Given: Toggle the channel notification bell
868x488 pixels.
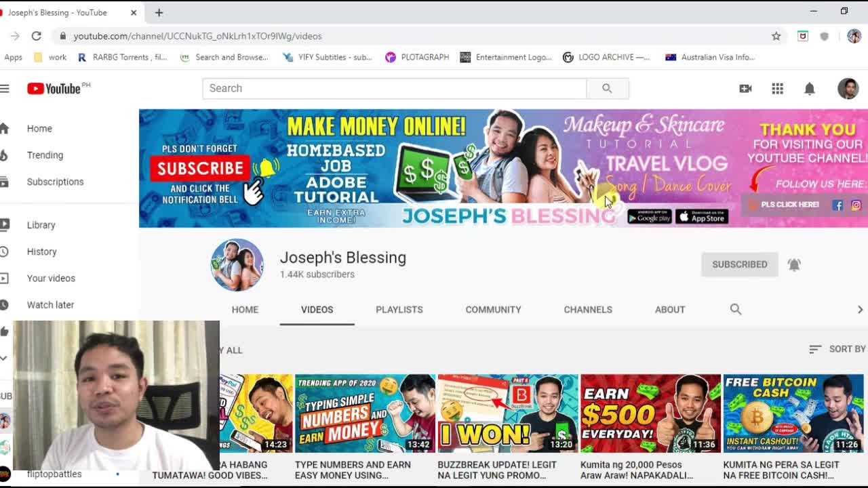Looking at the screenshot, I should pyautogui.click(x=794, y=264).
